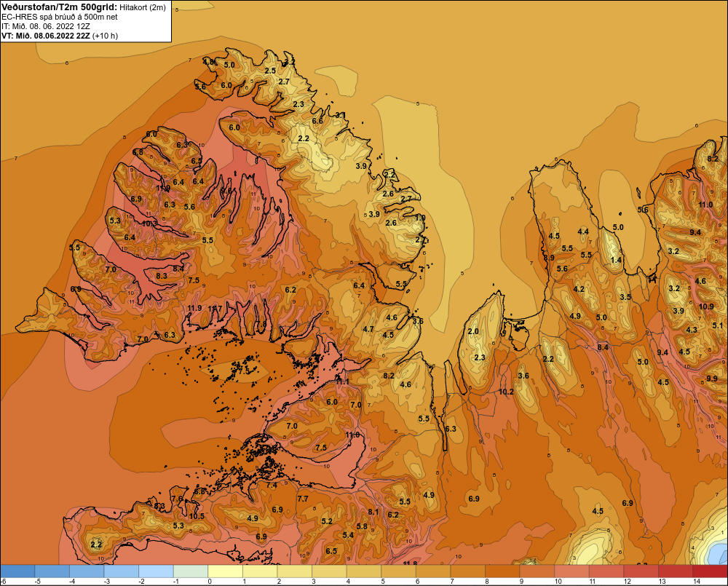Choose the salmon legend swatch between 10 and 11
The height and width of the screenshot is (586, 728).
click(571, 571)
